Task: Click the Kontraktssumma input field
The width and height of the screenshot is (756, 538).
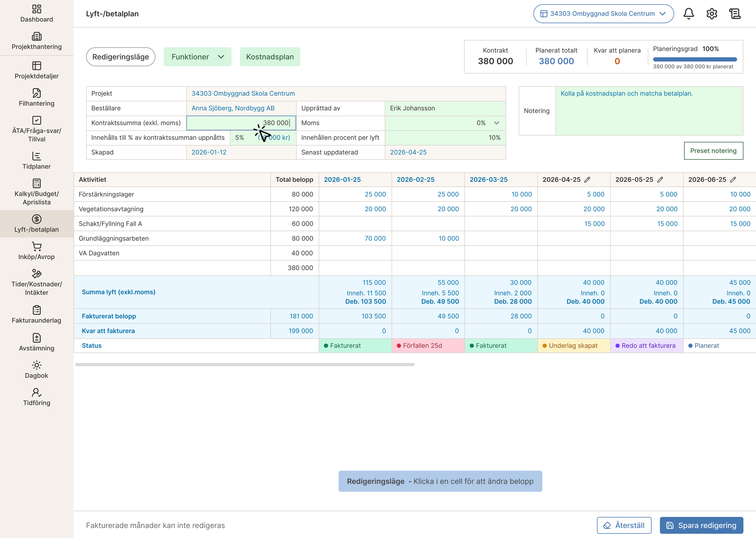Action: point(241,123)
